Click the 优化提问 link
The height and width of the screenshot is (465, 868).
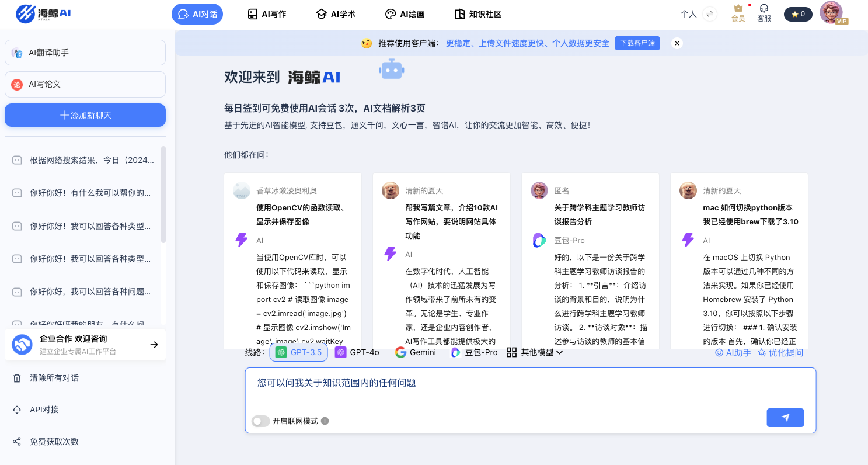(780, 353)
